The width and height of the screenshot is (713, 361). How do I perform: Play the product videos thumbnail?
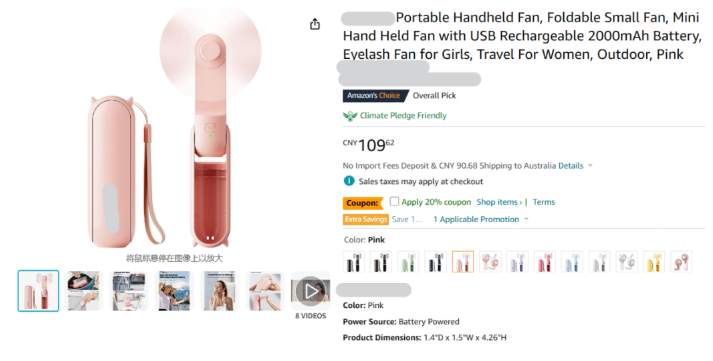tap(311, 291)
